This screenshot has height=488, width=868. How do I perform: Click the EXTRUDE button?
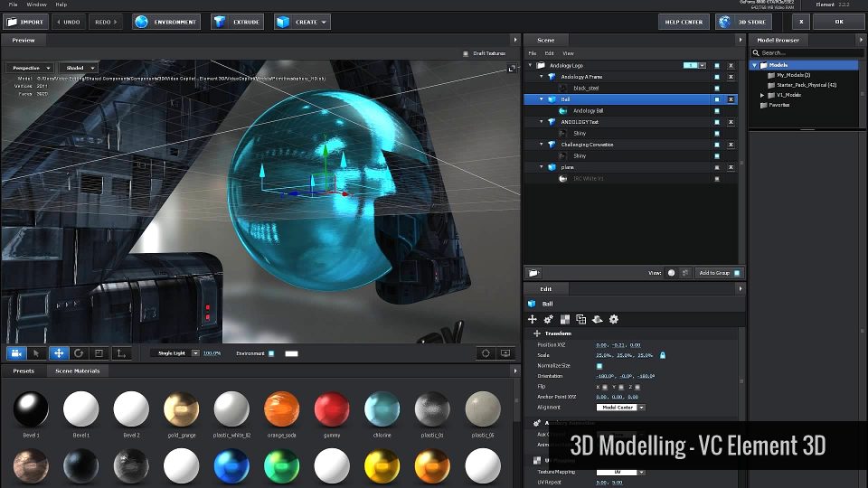(238, 22)
